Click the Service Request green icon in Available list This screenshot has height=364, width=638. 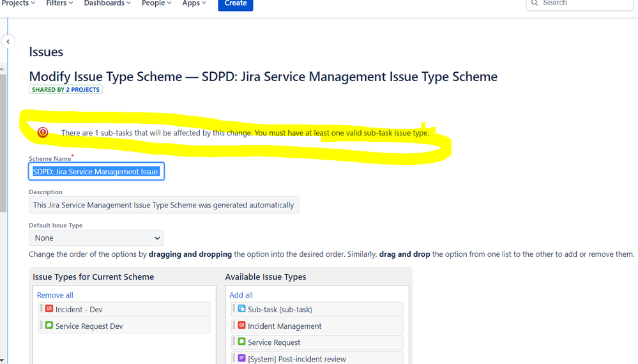coord(241,342)
